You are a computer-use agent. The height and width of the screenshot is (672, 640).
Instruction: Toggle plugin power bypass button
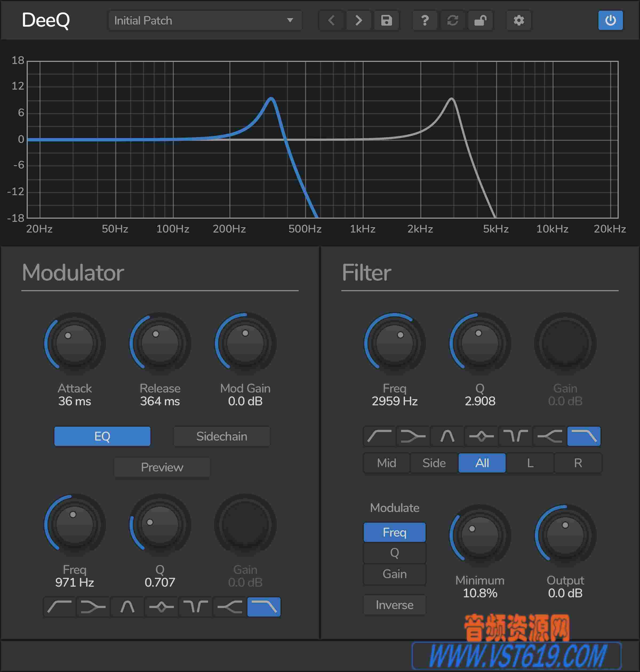point(610,21)
